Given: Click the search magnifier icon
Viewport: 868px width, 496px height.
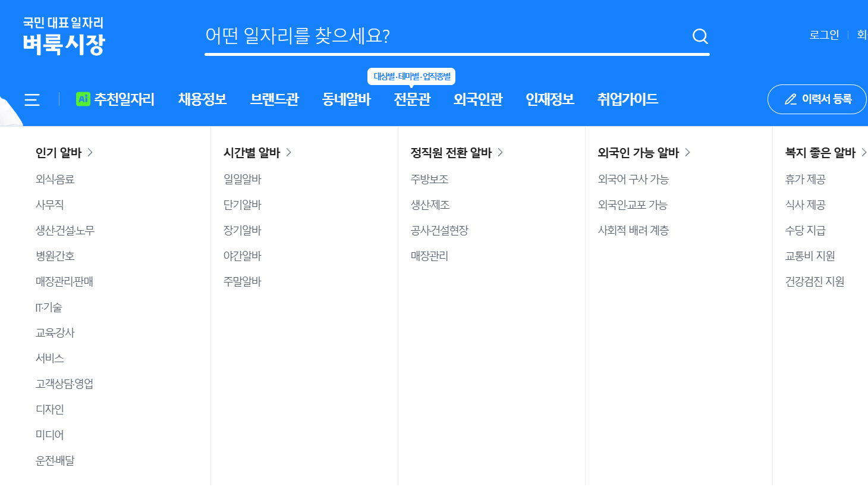Looking at the screenshot, I should (699, 36).
